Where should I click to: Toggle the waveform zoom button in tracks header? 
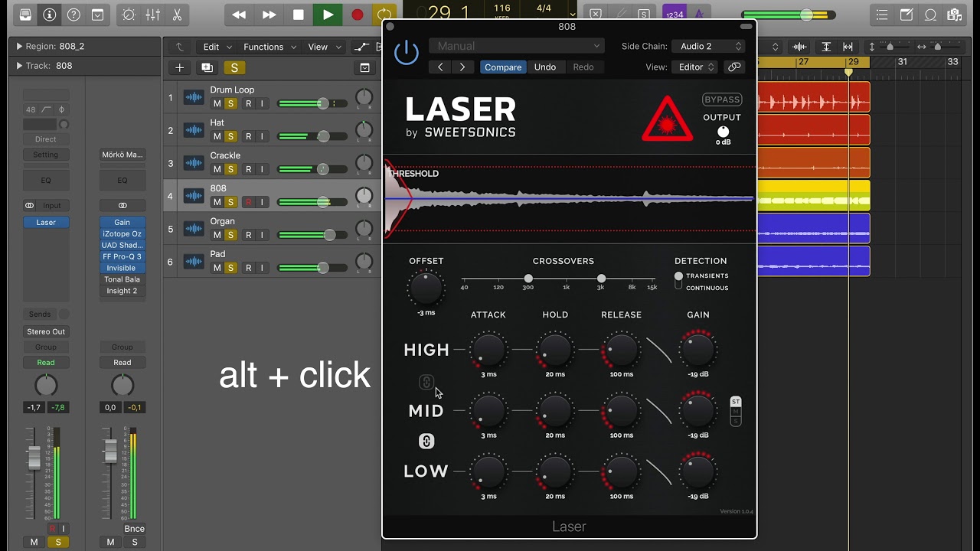[x=799, y=47]
